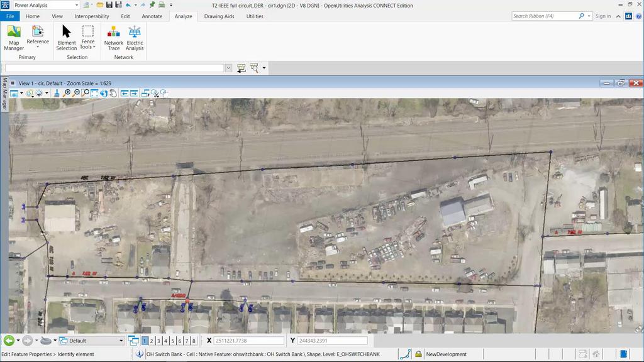Click the empty command text field
This screenshot has height=362, width=644.
pos(114,68)
